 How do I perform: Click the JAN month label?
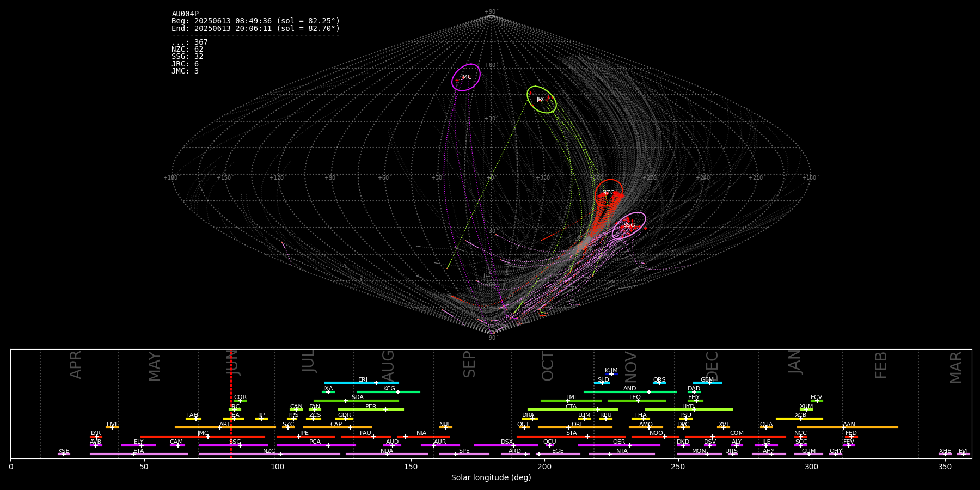pos(795,362)
